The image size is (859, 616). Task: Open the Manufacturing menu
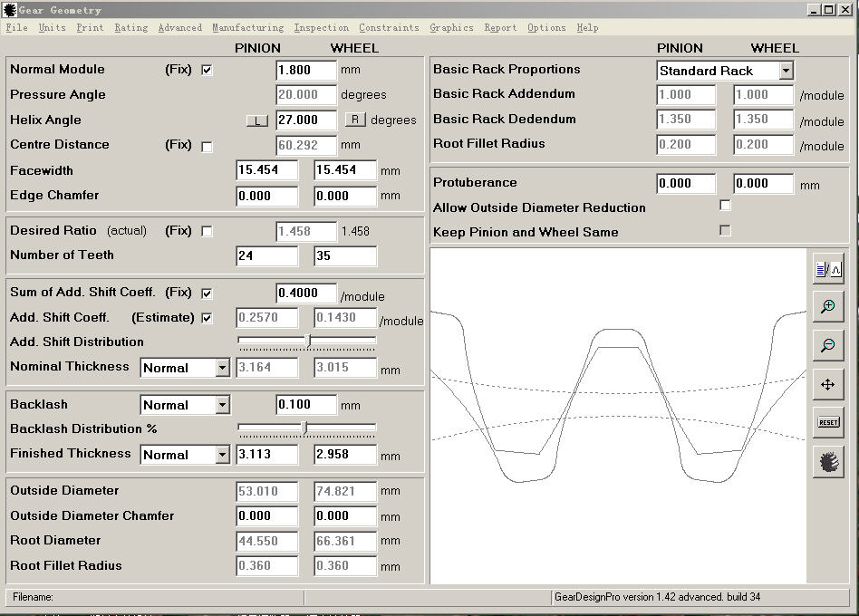248,27
